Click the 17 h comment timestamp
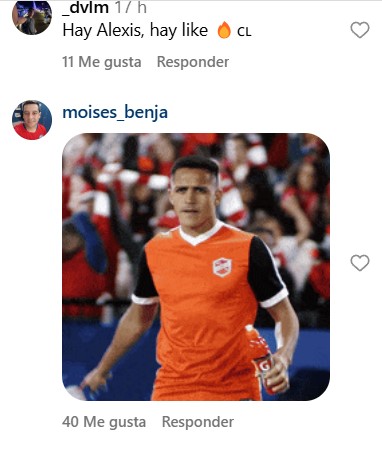382x456 pixels. point(131,7)
